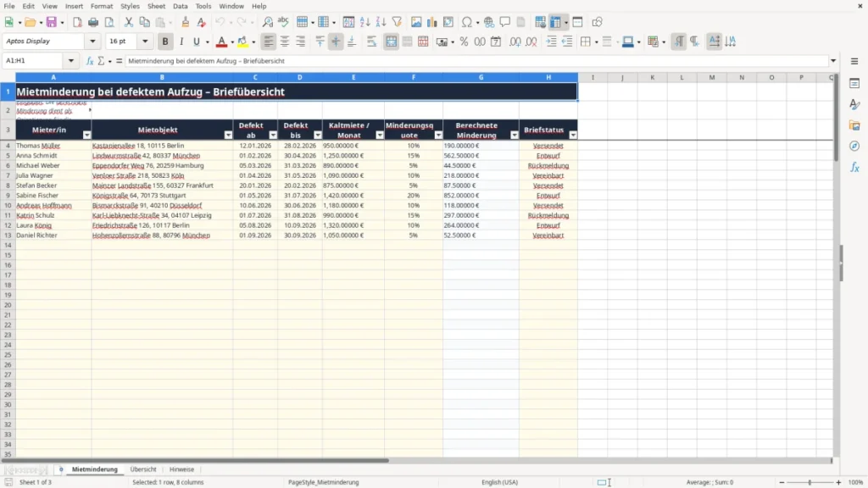Apply red font color swatch
The image size is (868, 488).
coord(221,42)
